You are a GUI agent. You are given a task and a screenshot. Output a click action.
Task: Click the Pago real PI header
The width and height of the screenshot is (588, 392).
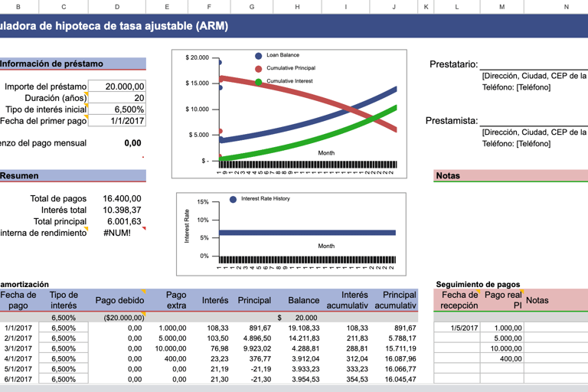click(503, 300)
